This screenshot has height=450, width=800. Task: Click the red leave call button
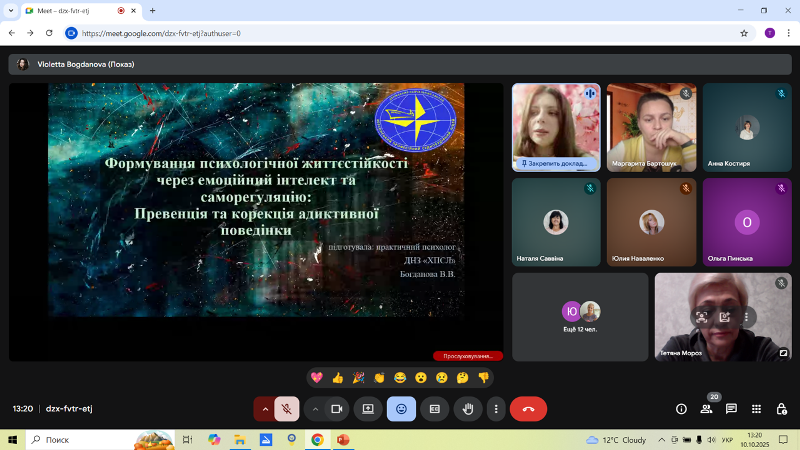coord(528,409)
